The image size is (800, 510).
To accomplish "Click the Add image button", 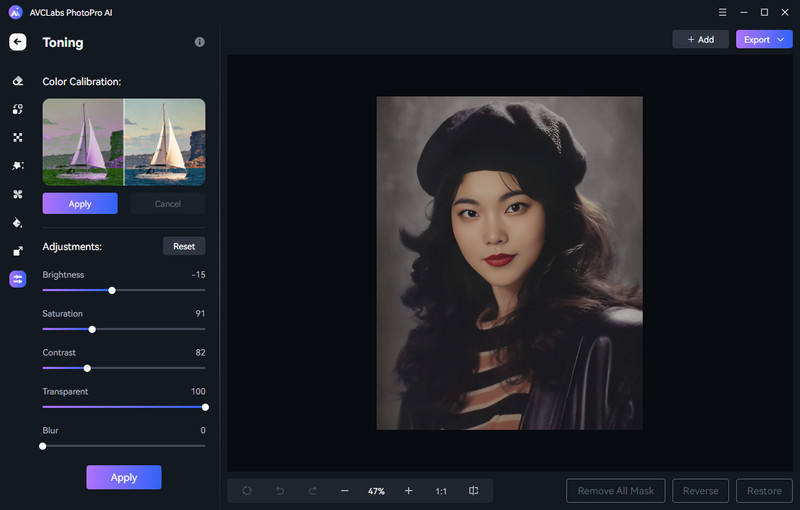I will 700,39.
